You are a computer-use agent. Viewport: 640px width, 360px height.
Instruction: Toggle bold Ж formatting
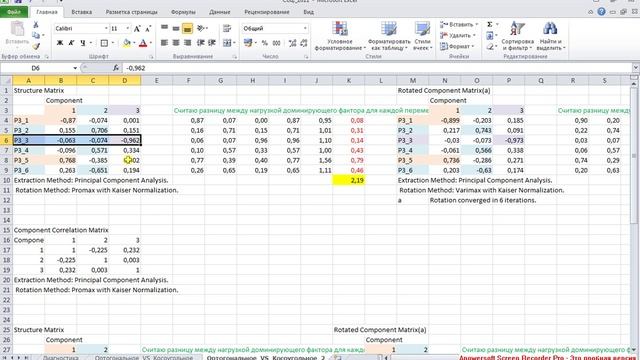click(x=60, y=43)
